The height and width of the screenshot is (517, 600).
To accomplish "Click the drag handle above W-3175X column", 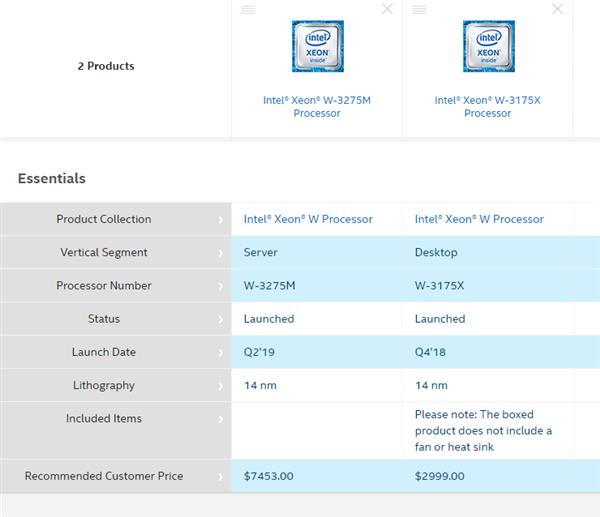I will 420,9.
